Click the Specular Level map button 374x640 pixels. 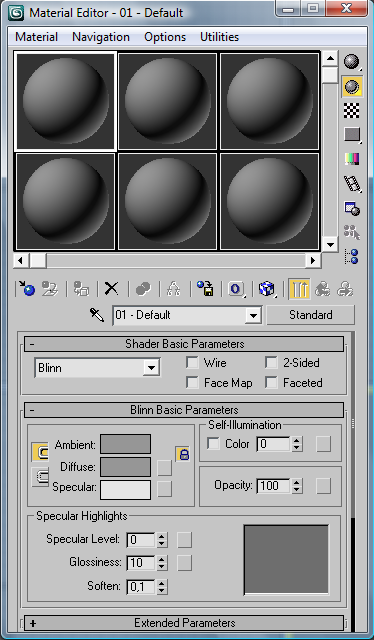185,540
